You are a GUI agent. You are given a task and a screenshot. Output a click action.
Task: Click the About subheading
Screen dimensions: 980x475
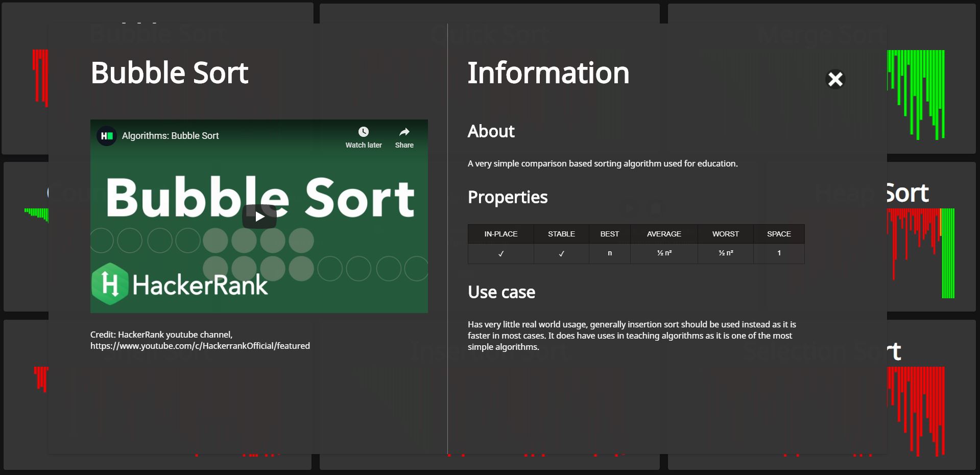coord(491,131)
